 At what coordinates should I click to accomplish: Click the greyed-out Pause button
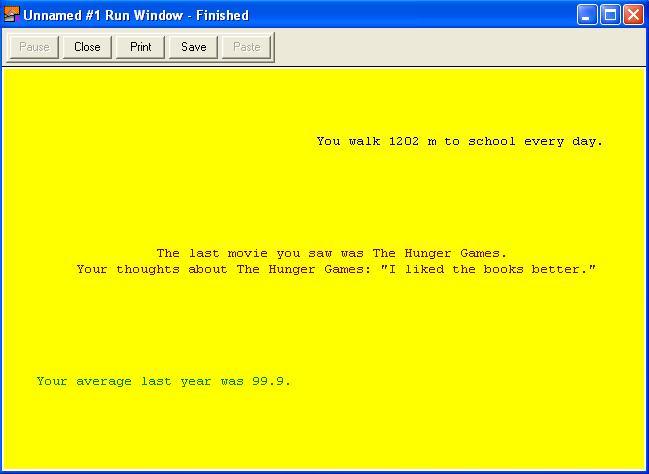click(x=34, y=47)
